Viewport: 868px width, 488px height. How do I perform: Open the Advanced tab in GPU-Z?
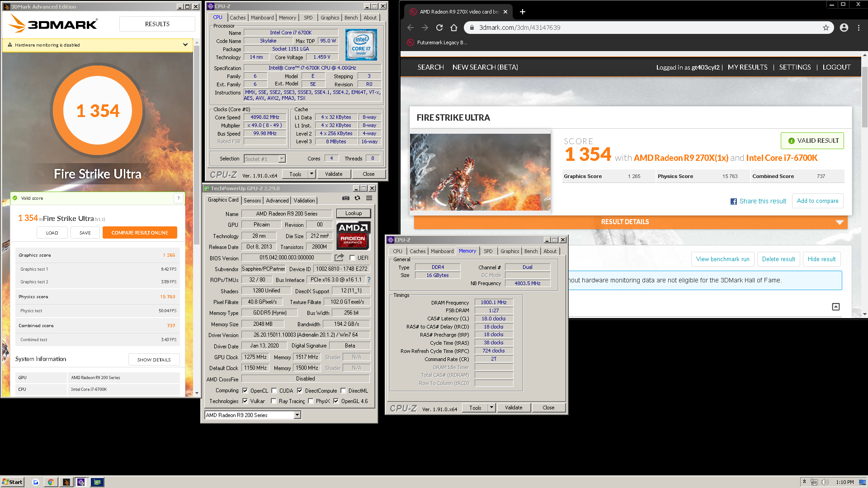(277, 200)
